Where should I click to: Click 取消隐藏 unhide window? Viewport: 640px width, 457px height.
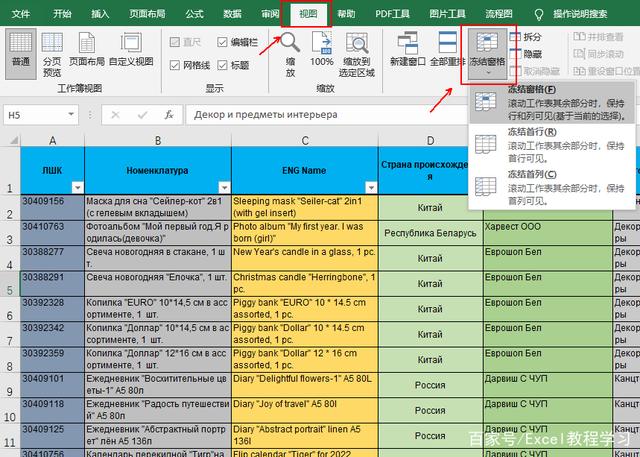coord(536,71)
